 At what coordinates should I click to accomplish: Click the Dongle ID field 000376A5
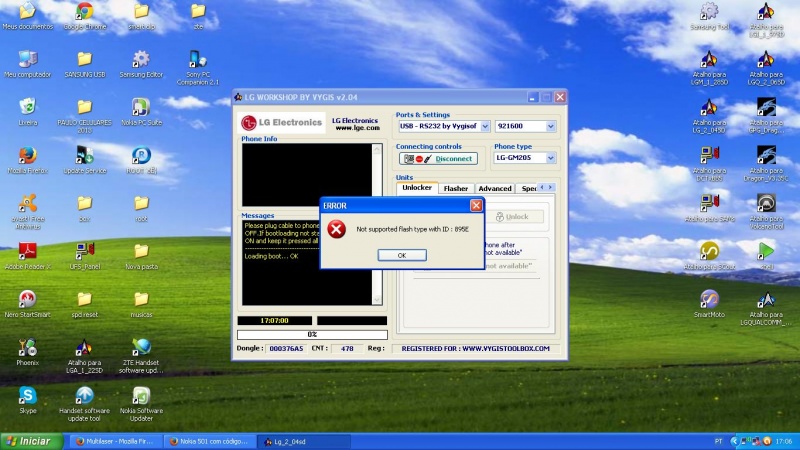pyautogui.click(x=286, y=348)
